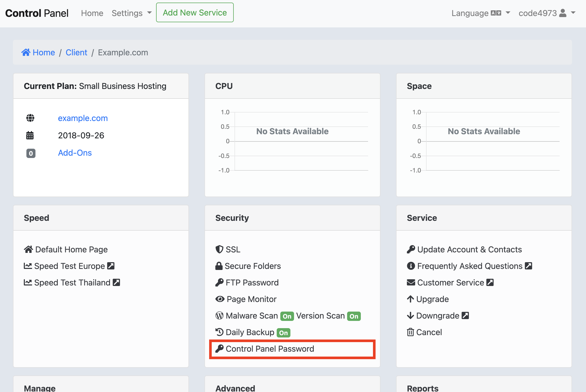586x392 pixels.
Task: Open Customer Service
Action: [451, 282]
